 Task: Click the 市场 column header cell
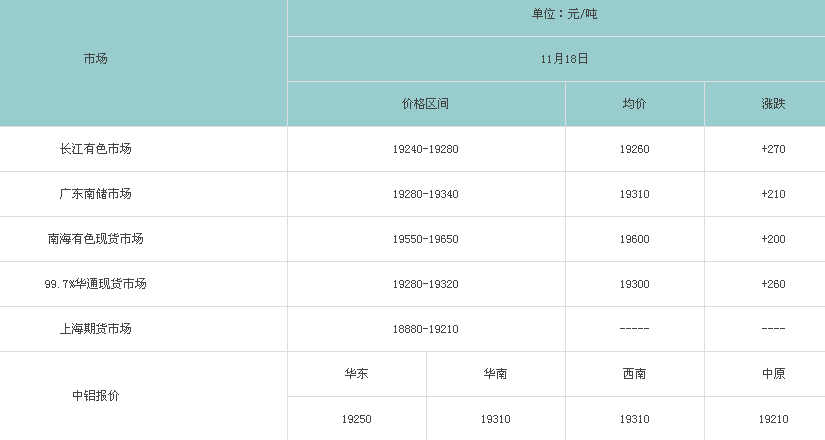pos(95,59)
